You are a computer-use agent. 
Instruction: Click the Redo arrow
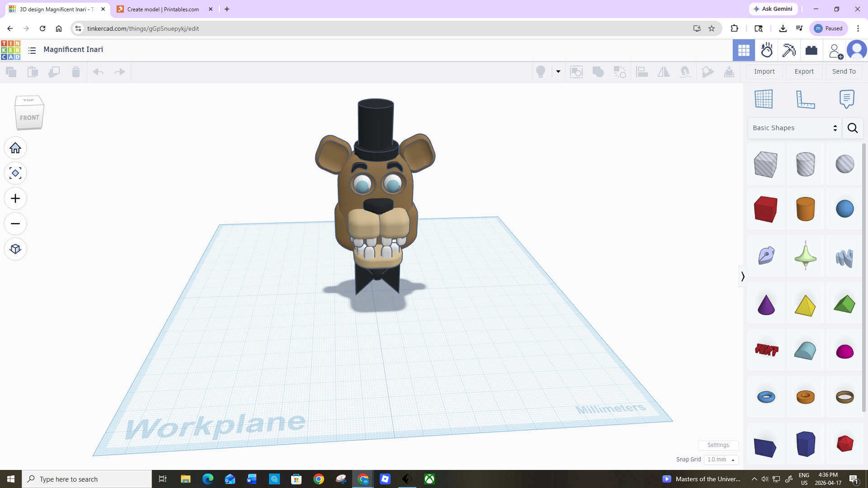120,72
